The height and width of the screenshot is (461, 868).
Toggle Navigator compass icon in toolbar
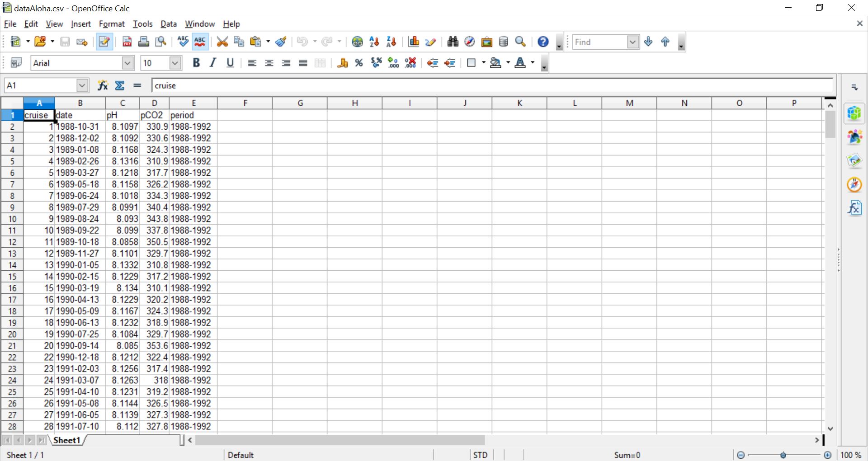tap(470, 42)
